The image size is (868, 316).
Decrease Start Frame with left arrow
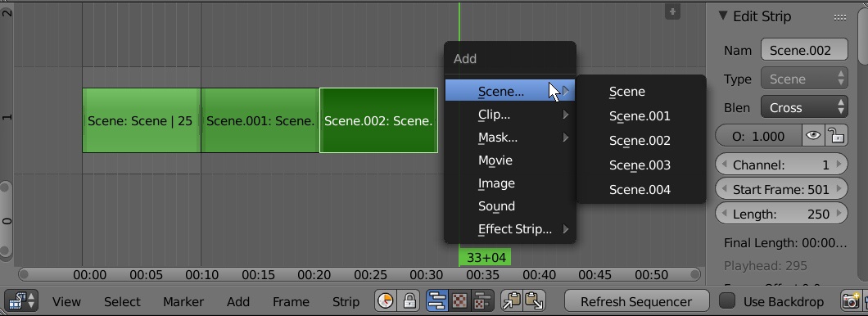point(723,189)
